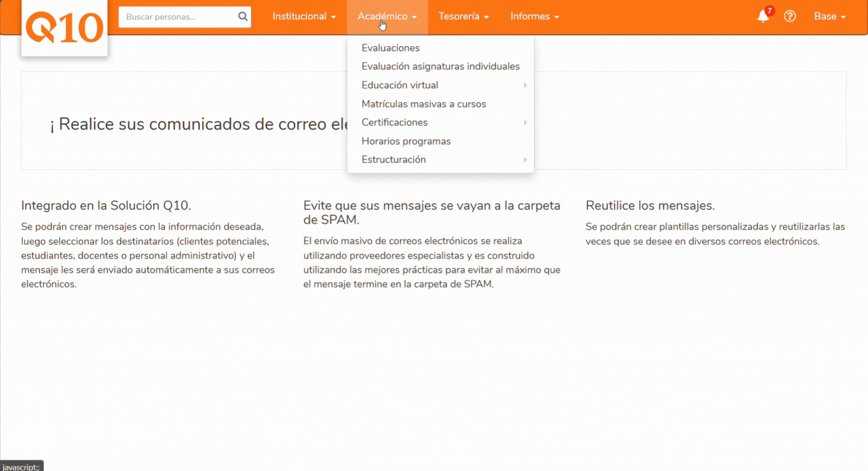Expand the Estructuración submenu

tap(440, 160)
